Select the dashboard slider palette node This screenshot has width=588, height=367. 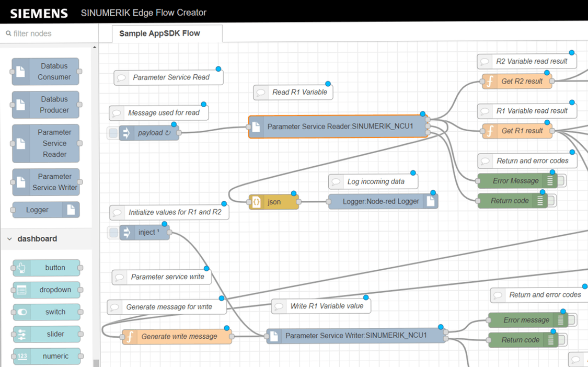coord(47,334)
